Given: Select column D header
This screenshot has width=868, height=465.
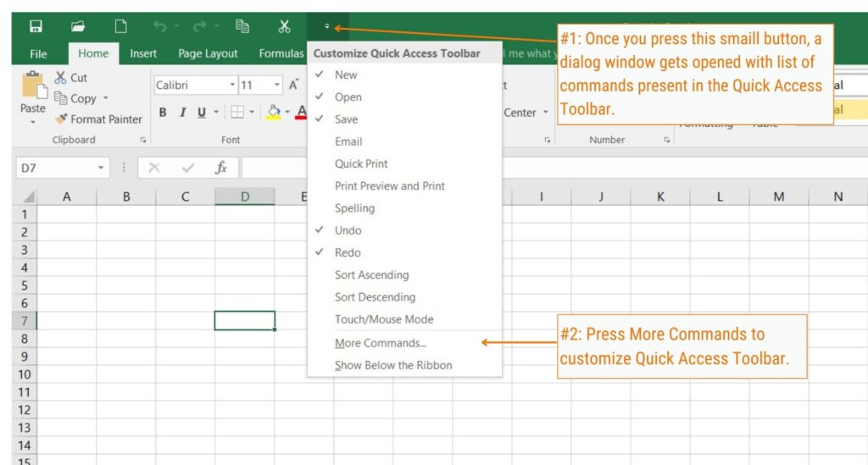Looking at the screenshot, I should tap(245, 197).
